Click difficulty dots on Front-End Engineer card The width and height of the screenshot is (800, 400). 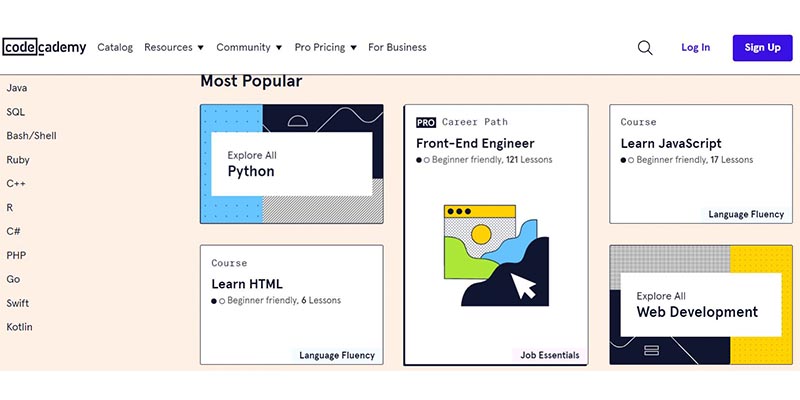(423, 160)
